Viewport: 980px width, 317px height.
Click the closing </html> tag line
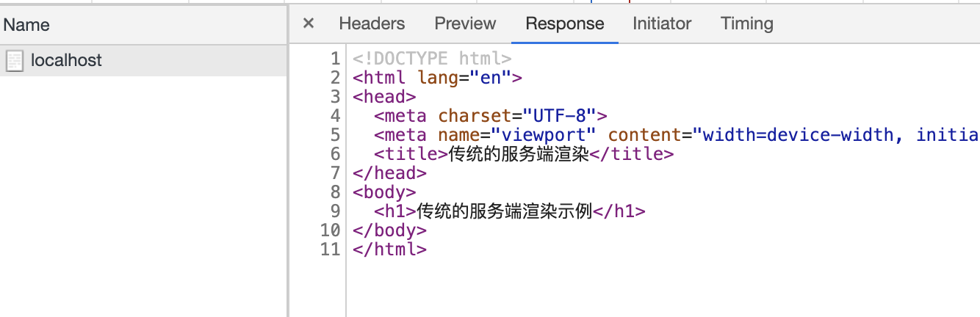(x=389, y=249)
